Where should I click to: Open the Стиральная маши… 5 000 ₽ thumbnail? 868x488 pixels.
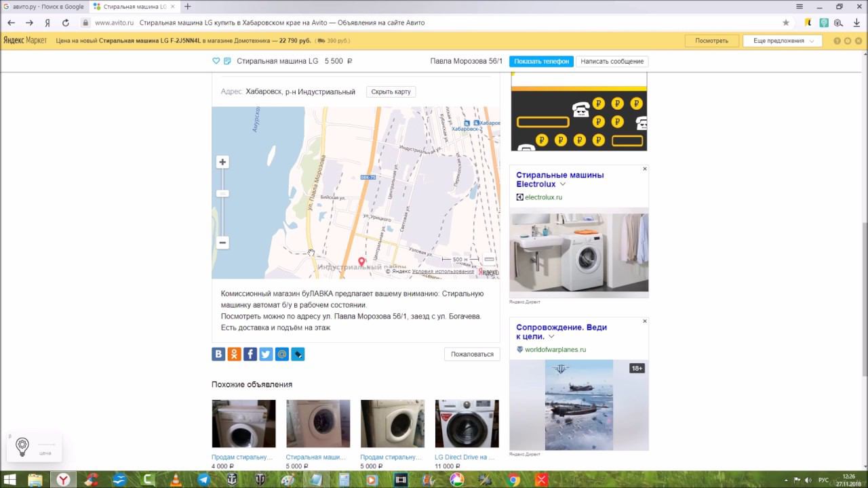pyautogui.click(x=318, y=424)
